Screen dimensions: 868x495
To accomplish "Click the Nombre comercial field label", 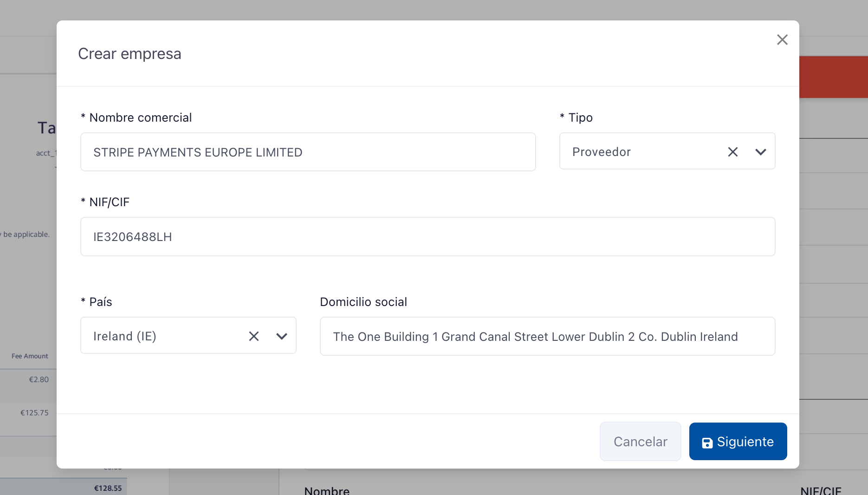I will [140, 118].
